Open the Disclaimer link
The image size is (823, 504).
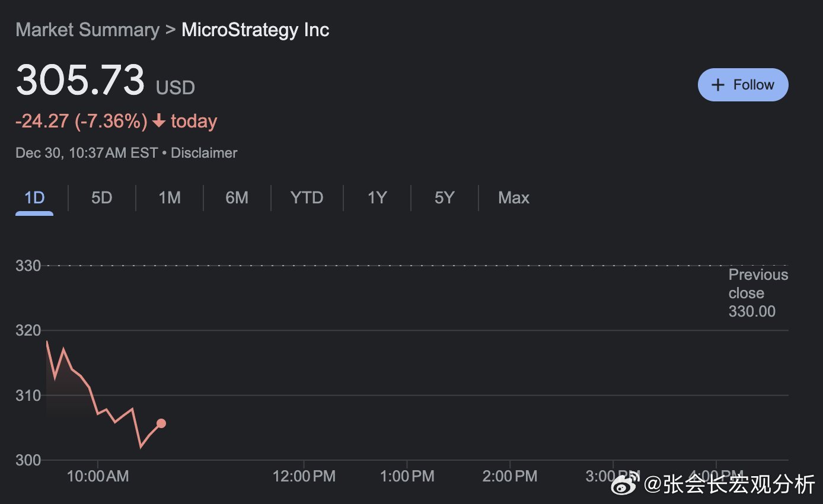(204, 153)
